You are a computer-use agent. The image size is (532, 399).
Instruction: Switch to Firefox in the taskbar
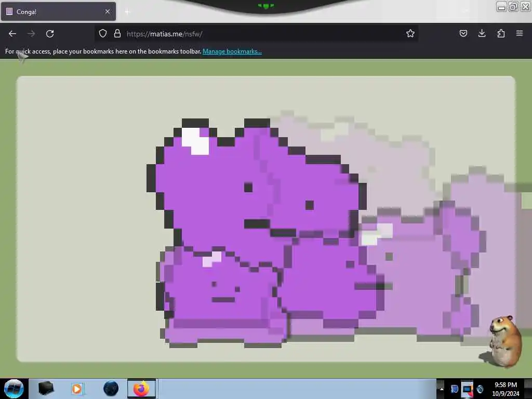click(x=142, y=389)
